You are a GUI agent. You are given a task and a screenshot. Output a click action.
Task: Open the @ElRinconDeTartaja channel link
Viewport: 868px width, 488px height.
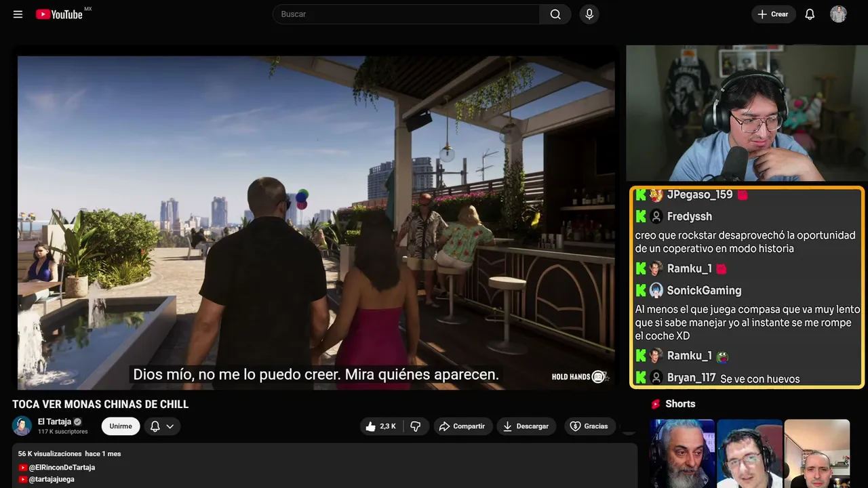click(x=62, y=468)
